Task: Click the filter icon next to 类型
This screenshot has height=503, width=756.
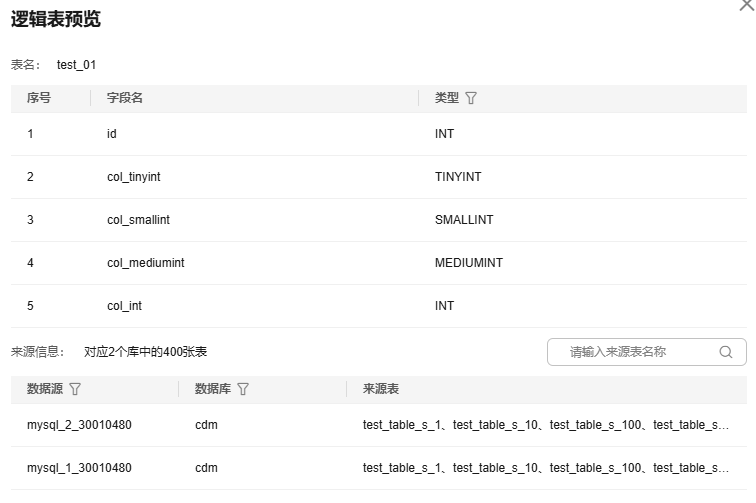Action: coord(472,98)
